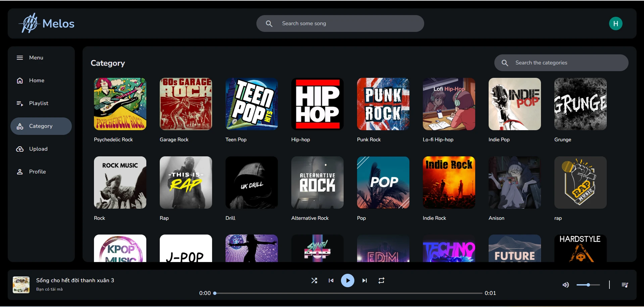Screen dimensions: 644x307
Task: Click the Anison label
Action: [496, 218]
